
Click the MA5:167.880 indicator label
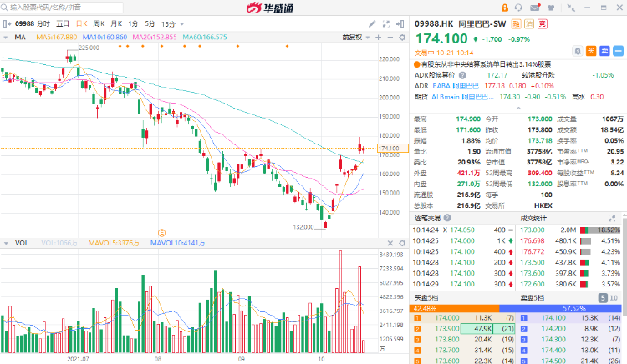[56, 37]
